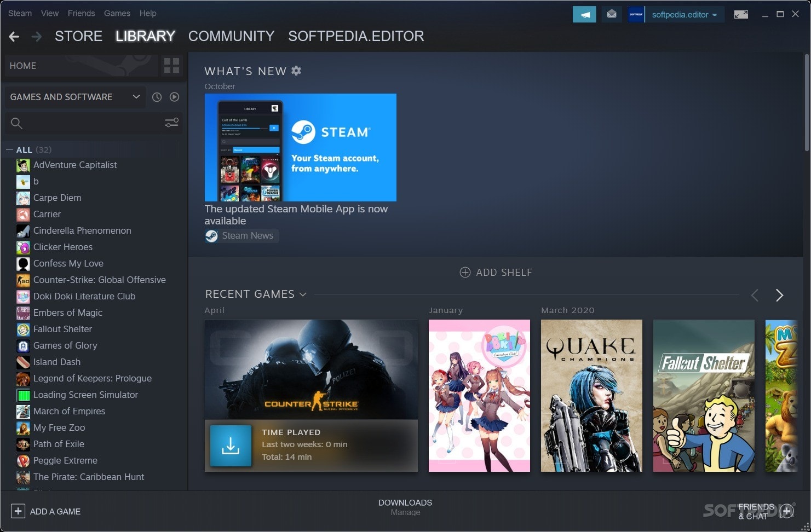Open What's New settings gear
This screenshot has height=532, width=811.
pyautogui.click(x=296, y=71)
